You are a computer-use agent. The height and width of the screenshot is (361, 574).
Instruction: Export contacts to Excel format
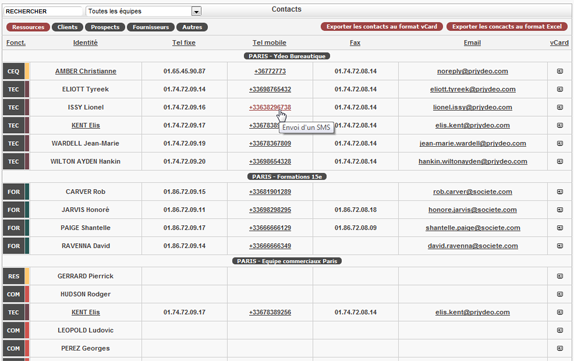pyautogui.click(x=507, y=26)
